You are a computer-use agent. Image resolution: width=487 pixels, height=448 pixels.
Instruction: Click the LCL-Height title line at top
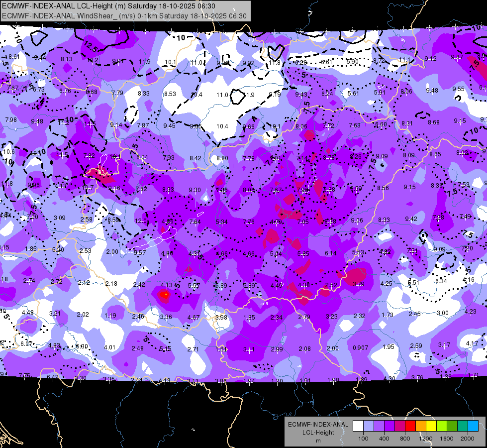click(x=108, y=6)
